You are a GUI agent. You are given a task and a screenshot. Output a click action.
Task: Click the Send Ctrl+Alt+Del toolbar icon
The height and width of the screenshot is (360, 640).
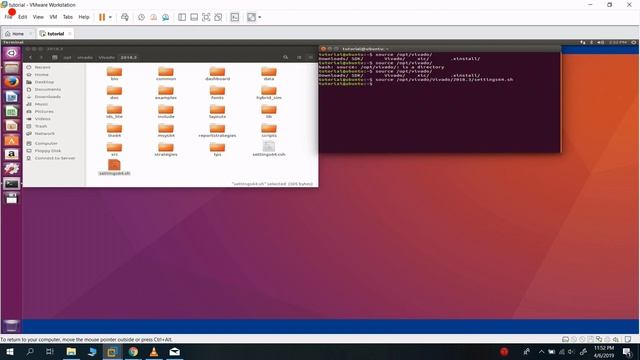[x=125, y=17]
